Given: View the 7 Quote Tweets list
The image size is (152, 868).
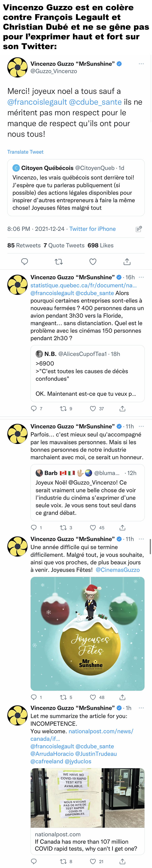Looking at the screenshot, I should click(64, 245).
